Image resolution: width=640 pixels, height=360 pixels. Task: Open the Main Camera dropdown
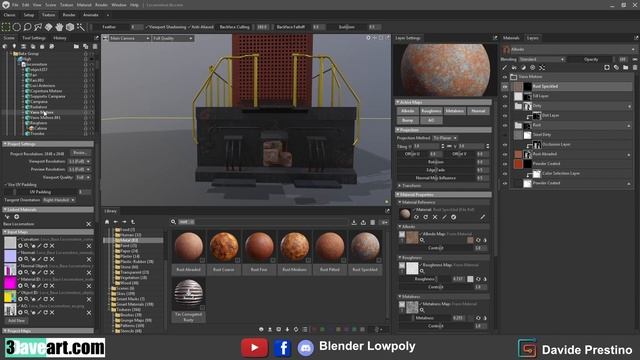click(129, 38)
